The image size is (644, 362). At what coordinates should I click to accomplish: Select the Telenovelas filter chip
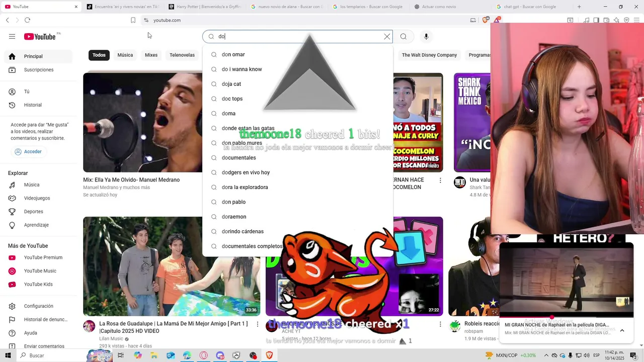(x=182, y=55)
